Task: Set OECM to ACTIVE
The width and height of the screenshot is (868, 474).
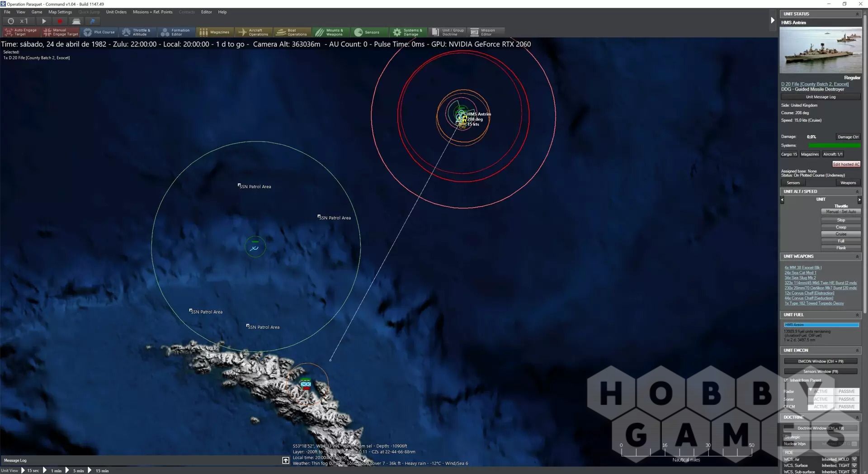Action: click(821, 407)
